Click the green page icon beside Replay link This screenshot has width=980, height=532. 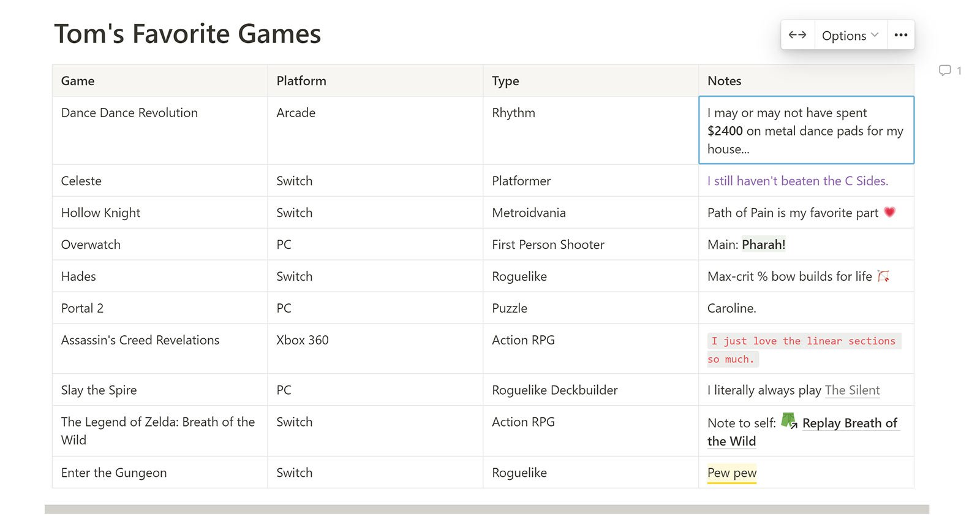coord(789,422)
